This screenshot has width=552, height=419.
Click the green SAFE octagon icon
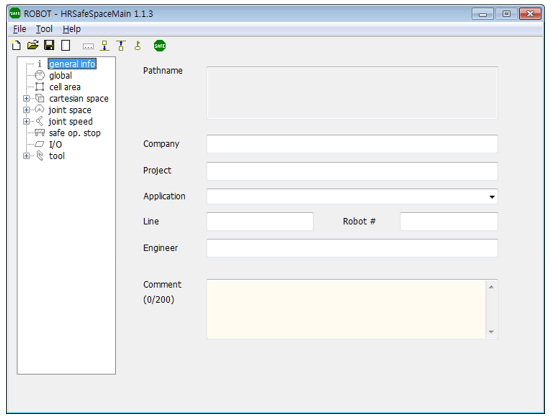pyautogui.click(x=160, y=45)
